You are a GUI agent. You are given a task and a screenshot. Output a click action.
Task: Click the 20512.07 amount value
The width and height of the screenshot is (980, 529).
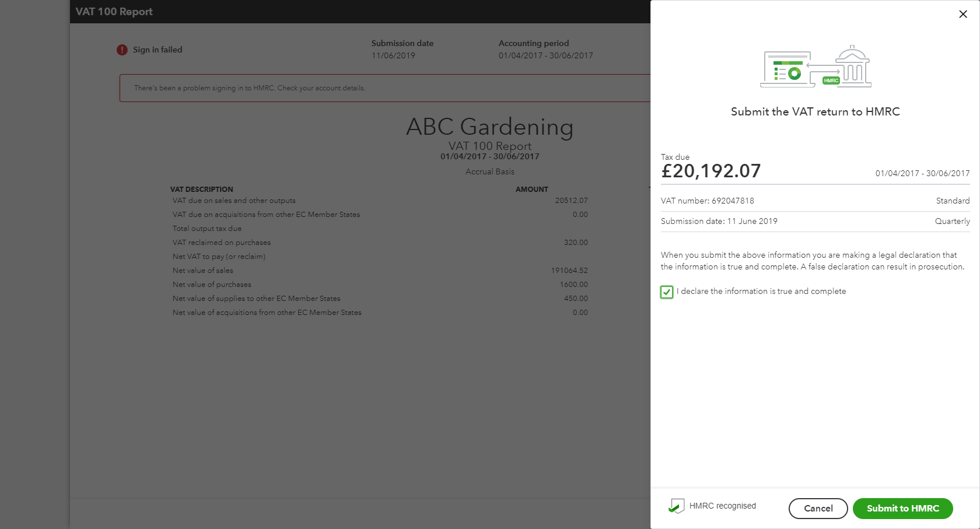tap(571, 201)
